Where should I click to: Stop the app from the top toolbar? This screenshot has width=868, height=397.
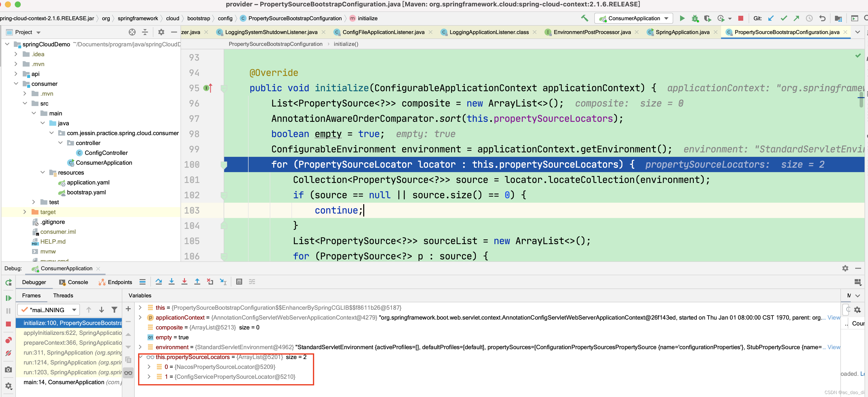pos(741,18)
